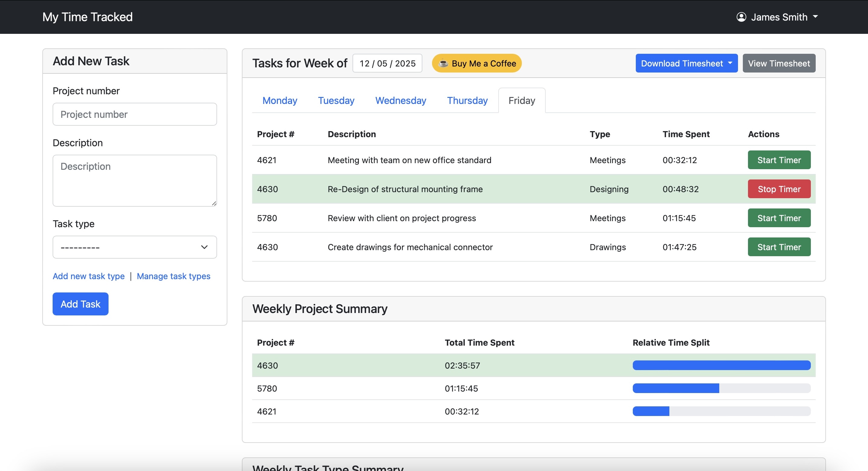Open the View Timesheet page
Screen dimensions: 868x471
pos(779,63)
